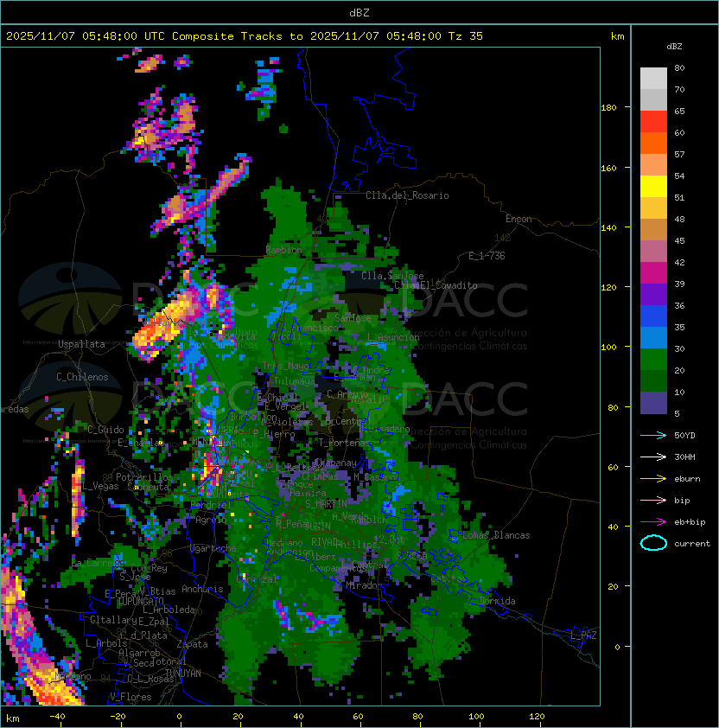Click the white 30HM arrow legend icon

653,457
